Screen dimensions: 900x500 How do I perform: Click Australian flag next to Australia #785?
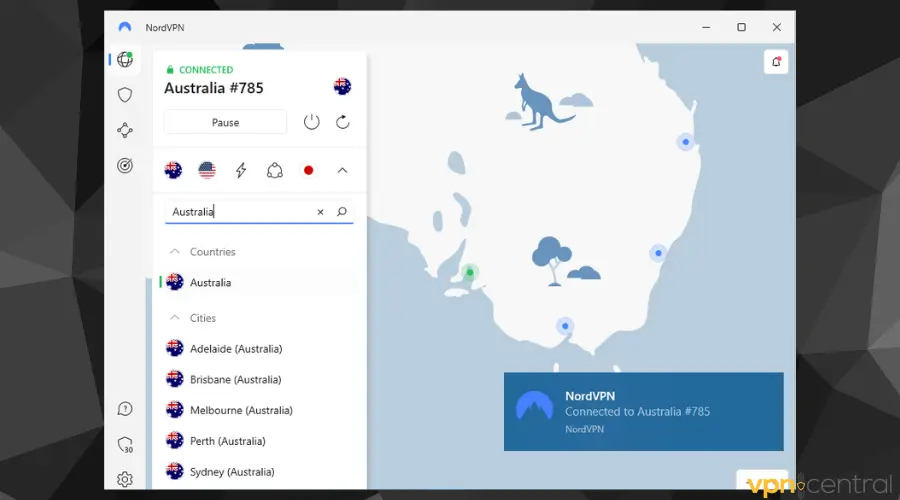pos(342,87)
